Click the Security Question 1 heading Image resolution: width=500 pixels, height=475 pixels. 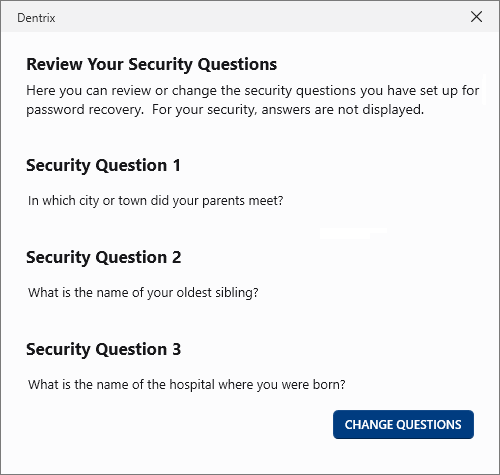(103, 166)
